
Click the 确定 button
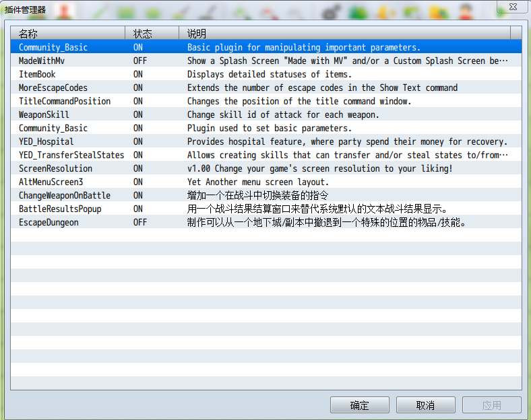click(360, 405)
